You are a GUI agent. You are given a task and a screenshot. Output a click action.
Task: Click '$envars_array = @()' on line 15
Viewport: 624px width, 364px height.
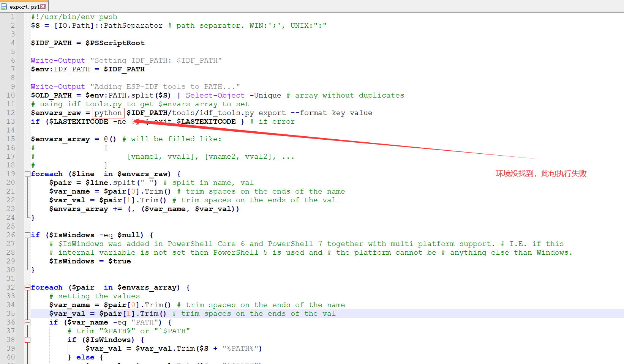tap(74, 139)
